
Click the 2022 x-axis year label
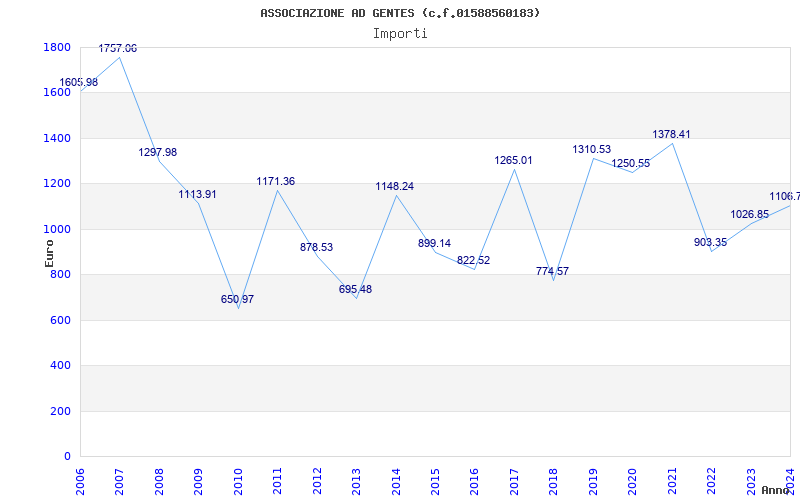[x=712, y=484]
